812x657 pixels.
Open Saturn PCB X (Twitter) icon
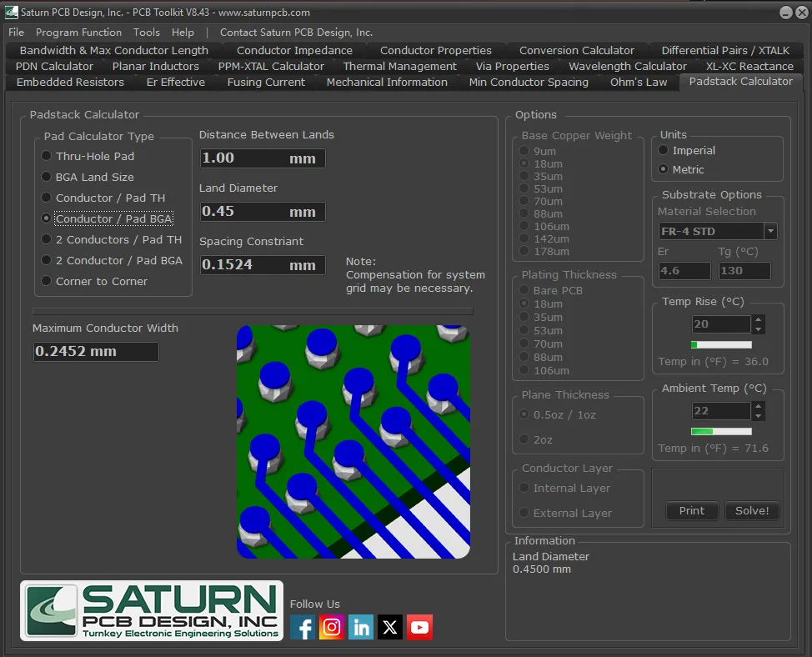tap(390, 628)
